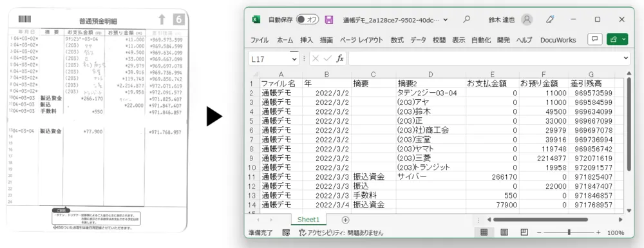Add a new sheet with plus icon
Screen dimensions: 644x248
345,220
